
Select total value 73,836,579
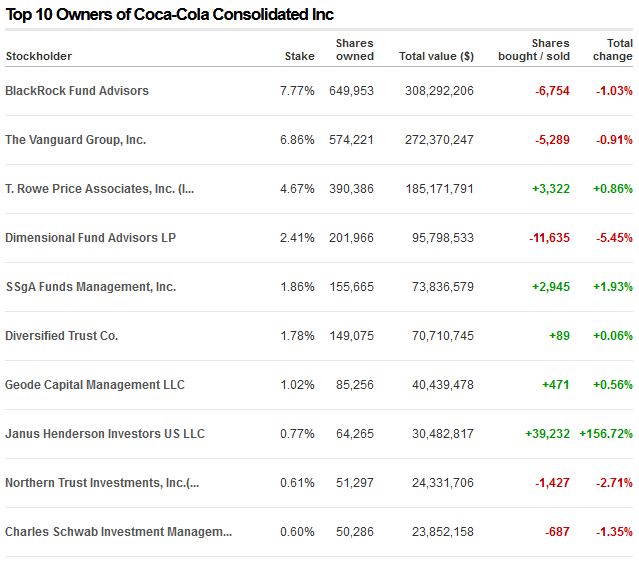coord(443,287)
